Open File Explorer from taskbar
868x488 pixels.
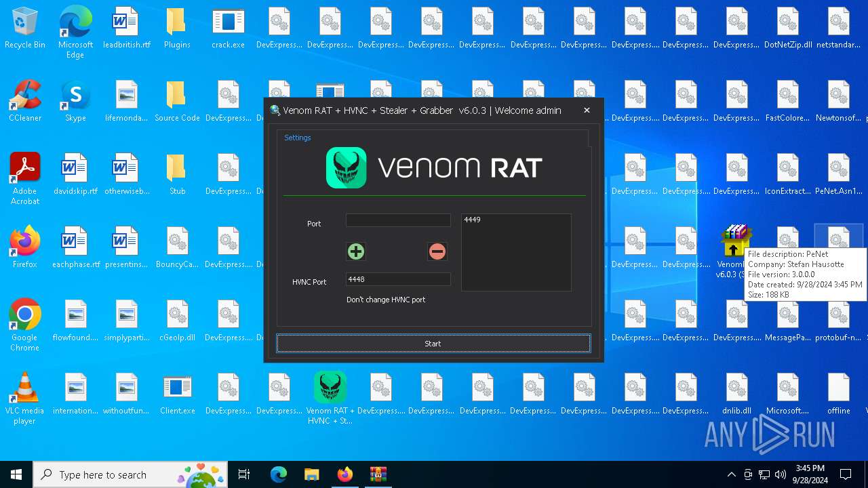[311, 474]
